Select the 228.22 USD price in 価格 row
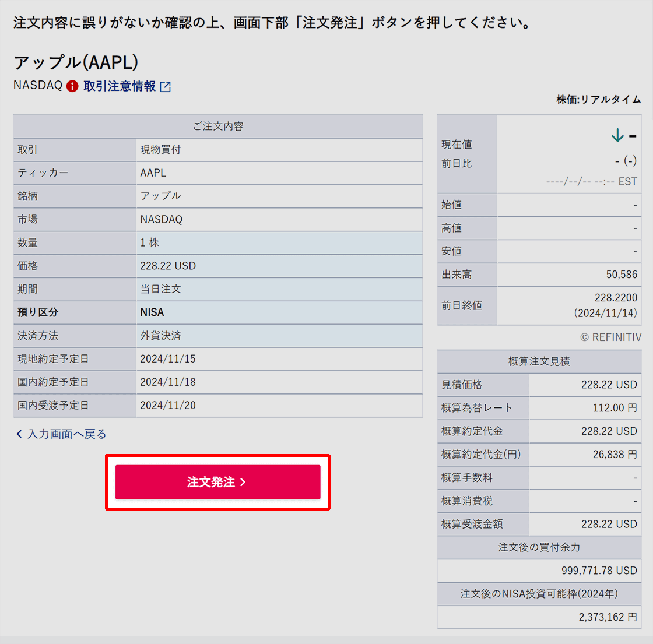 coord(168,266)
